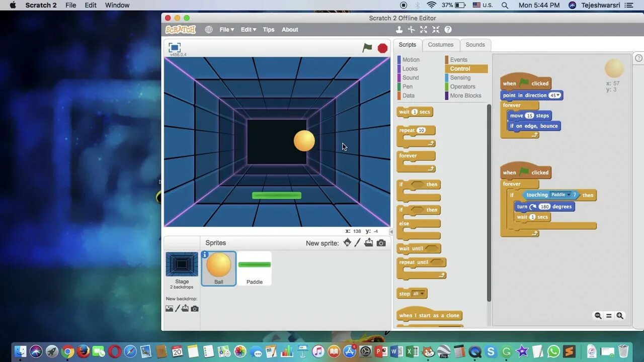Choose new sprite from library
This screenshot has width=644, height=362.
click(x=347, y=243)
